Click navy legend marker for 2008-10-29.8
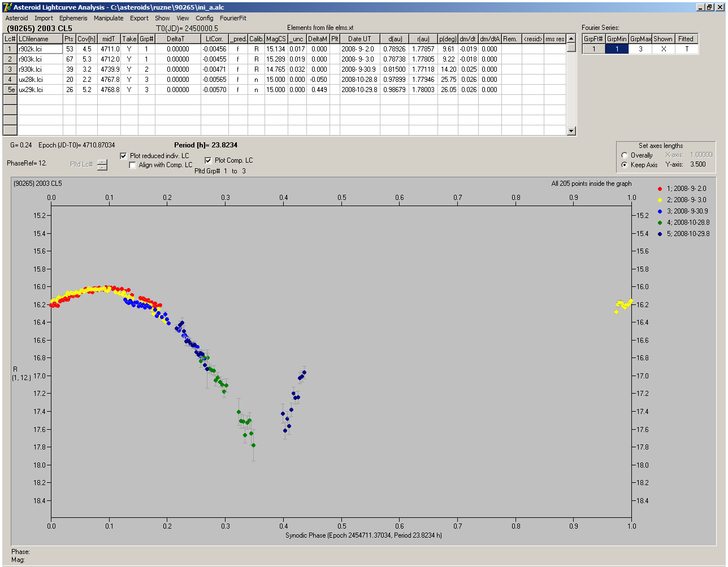Viewport: 728px width, 567px height. (x=660, y=233)
